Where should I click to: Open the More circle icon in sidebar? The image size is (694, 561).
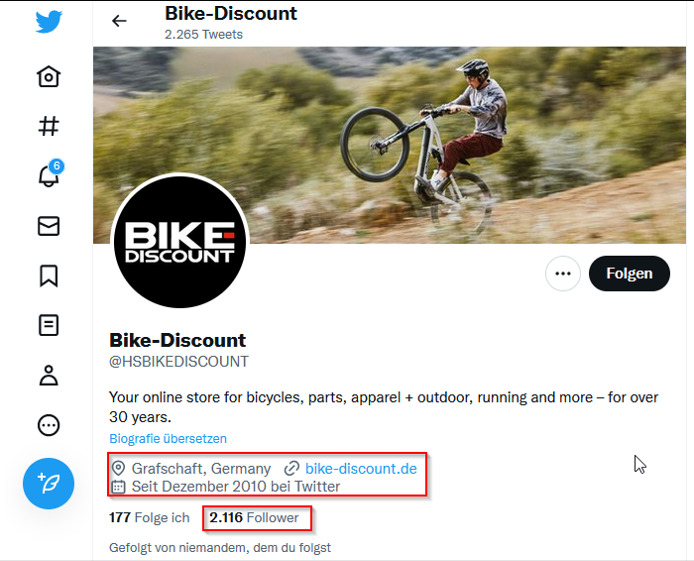48,425
